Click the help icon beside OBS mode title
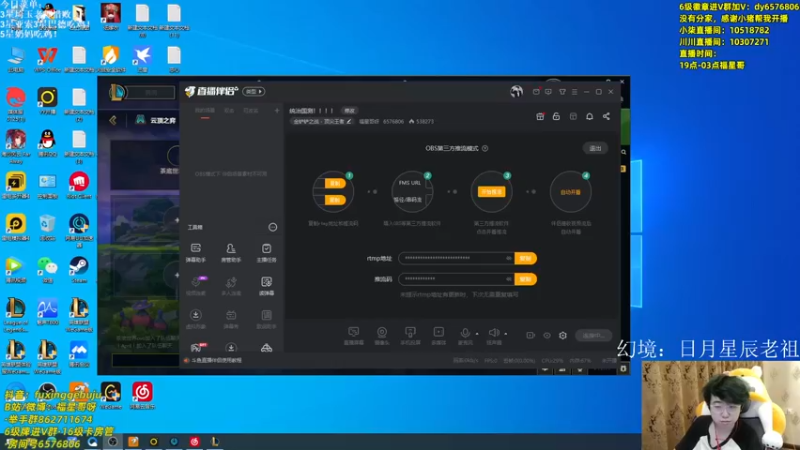800x450 pixels. (485, 148)
